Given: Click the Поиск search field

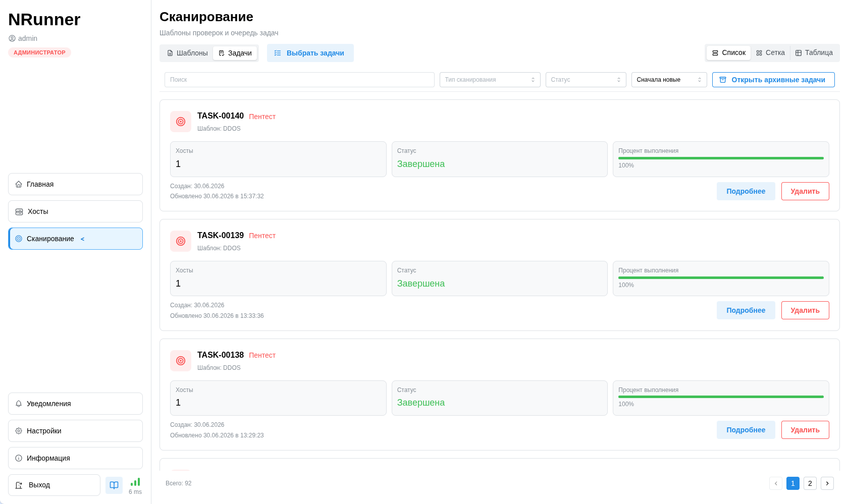Looking at the screenshot, I should pos(299,80).
